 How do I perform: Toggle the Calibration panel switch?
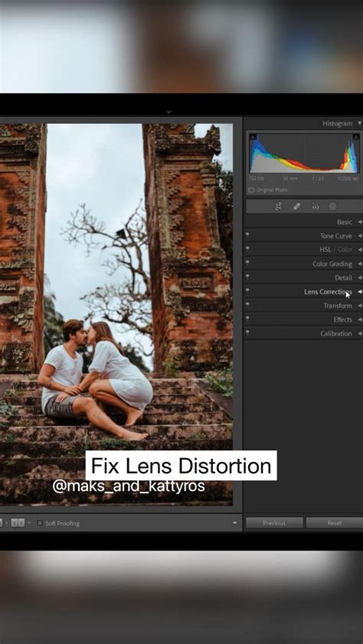coord(247,333)
